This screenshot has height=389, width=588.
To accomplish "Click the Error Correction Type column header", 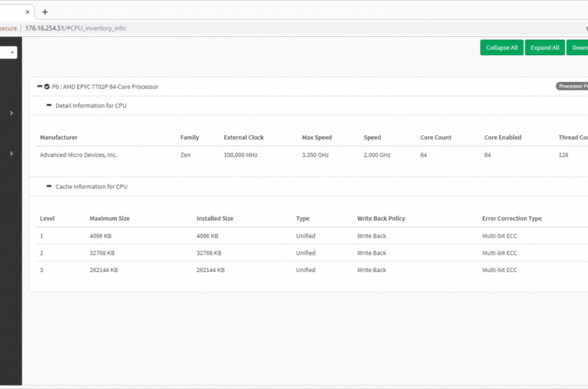I will 512,219.
